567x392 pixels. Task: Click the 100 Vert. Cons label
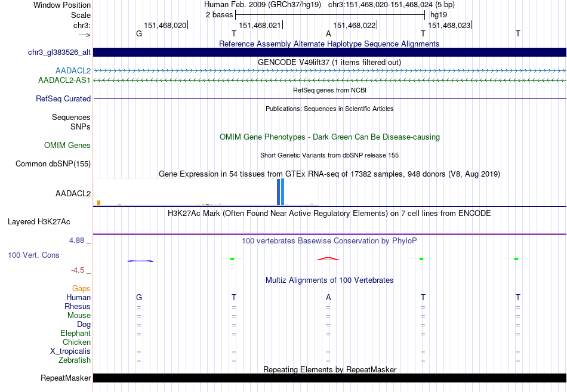click(33, 255)
